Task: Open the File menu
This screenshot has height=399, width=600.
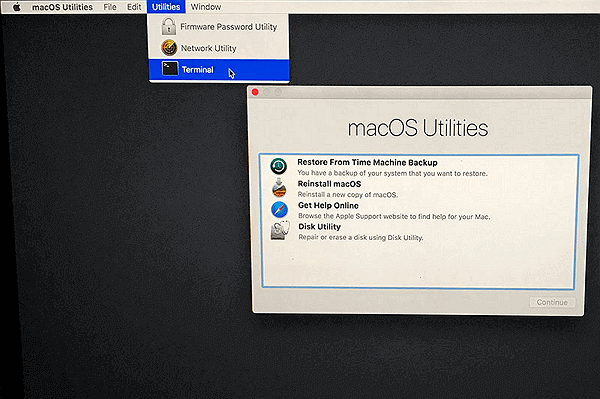Action: [x=110, y=7]
